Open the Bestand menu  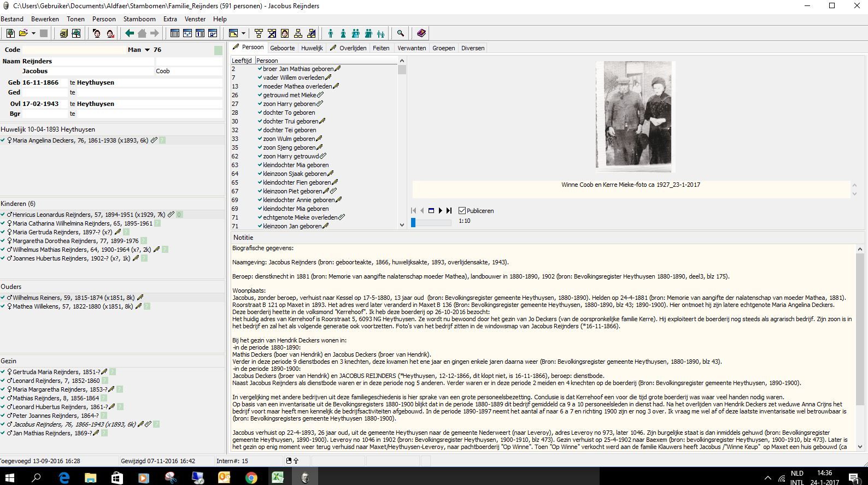click(x=12, y=19)
